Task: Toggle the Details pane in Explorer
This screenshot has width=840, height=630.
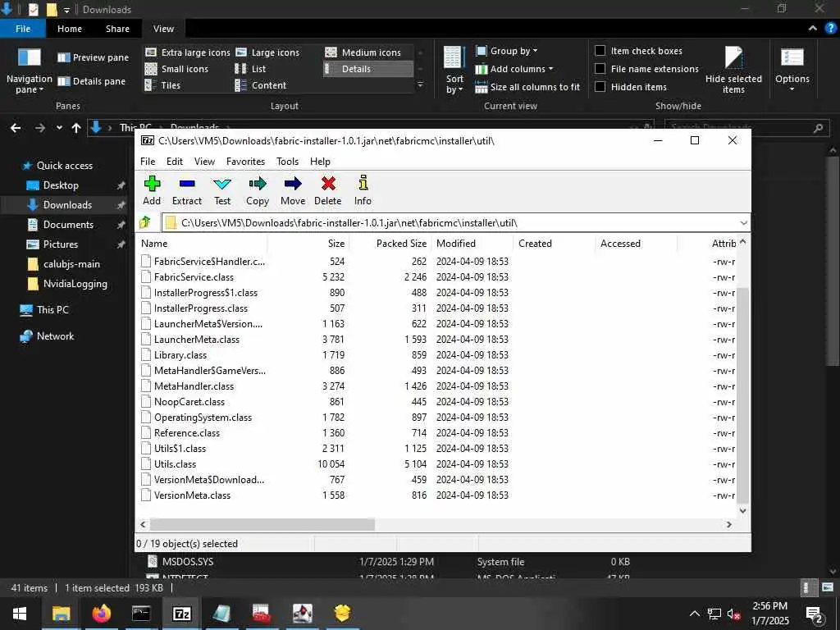Action: tap(92, 81)
